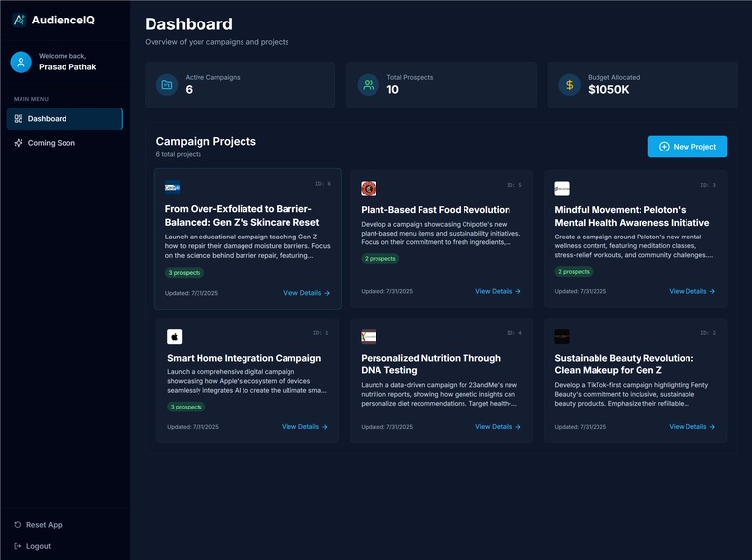The image size is (752, 560).
Task: Click 'Overview of your campaigns and projects' subtitle
Action: point(217,42)
